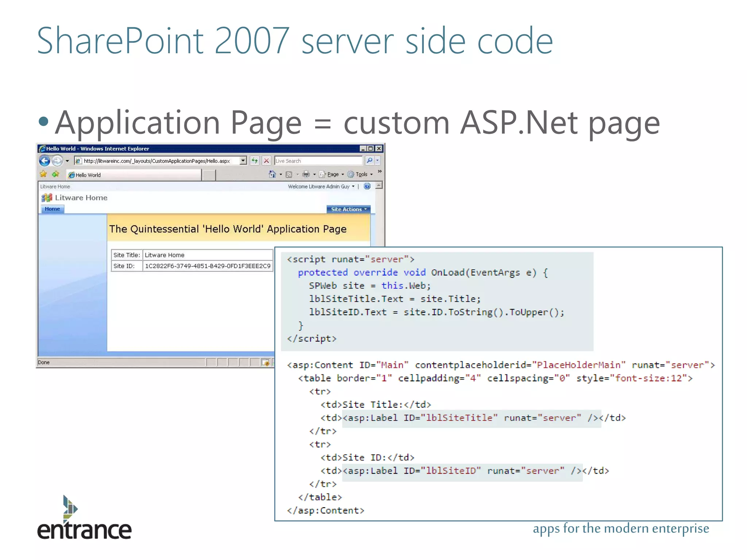
Task: Click the RSS Feeds icon
Action: 289,175
